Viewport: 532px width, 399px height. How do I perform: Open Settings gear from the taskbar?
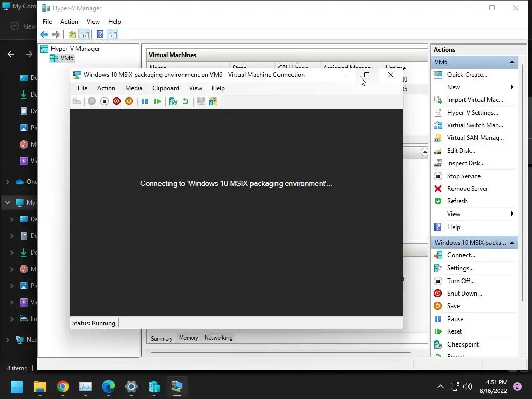[131, 387]
